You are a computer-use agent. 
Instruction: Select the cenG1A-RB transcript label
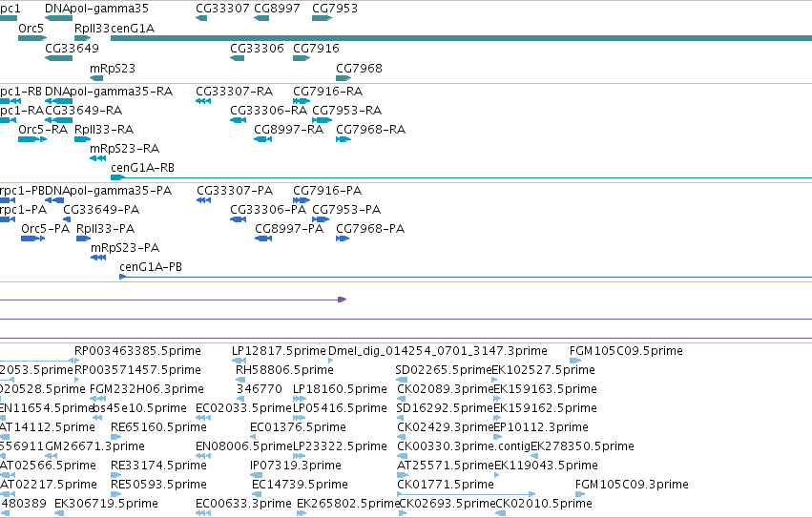click(142, 168)
